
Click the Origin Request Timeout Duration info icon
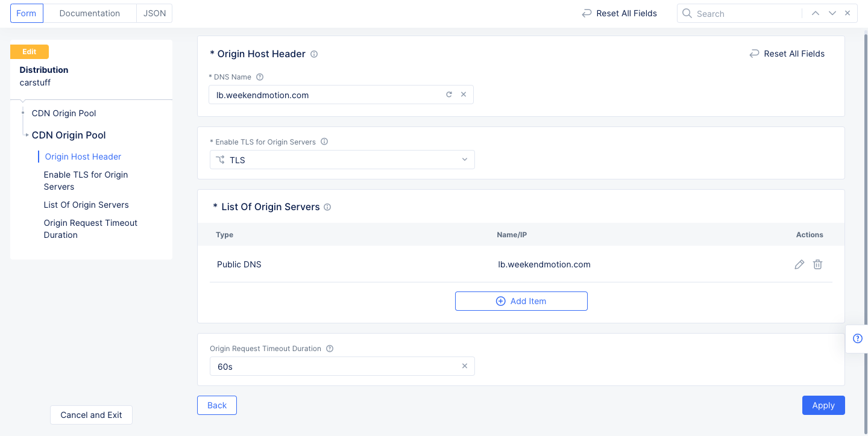pyautogui.click(x=329, y=348)
